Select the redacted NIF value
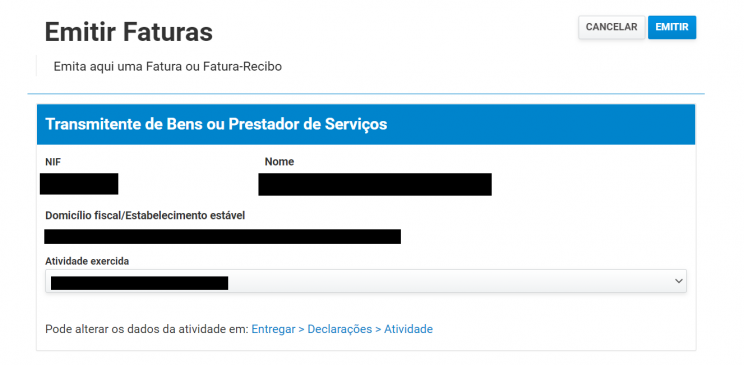 [79, 184]
